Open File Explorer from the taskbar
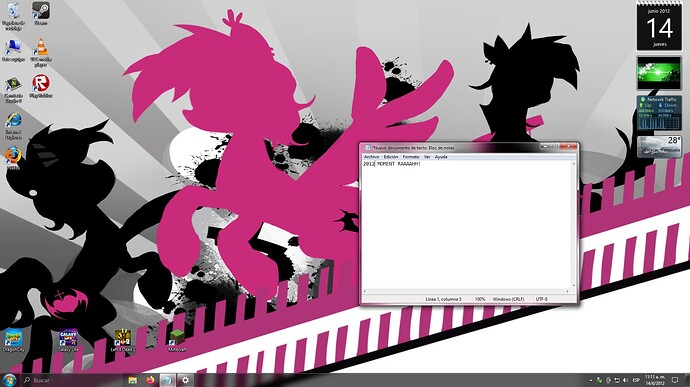Screen dimensions: 690x387 tap(132, 380)
